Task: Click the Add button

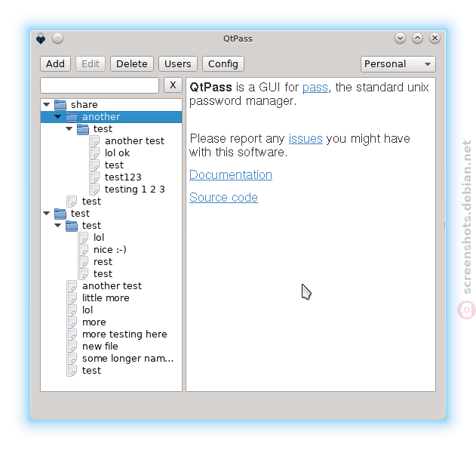Action: coord(55,64)
